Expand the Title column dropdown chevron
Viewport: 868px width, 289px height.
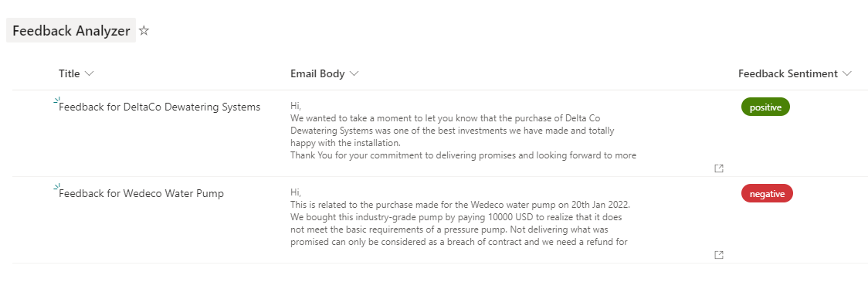90,73
